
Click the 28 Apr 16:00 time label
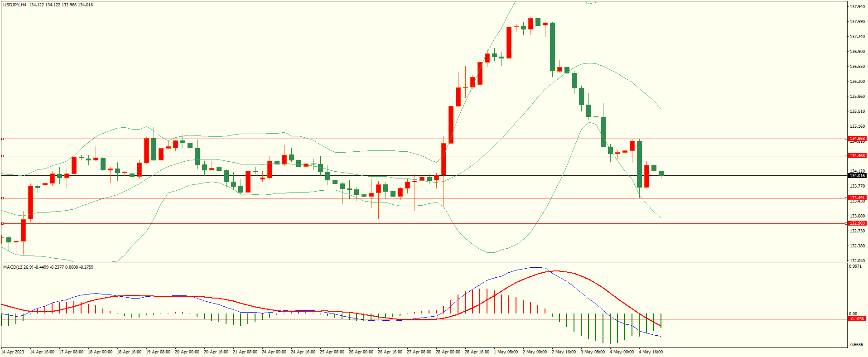(477, 352)
